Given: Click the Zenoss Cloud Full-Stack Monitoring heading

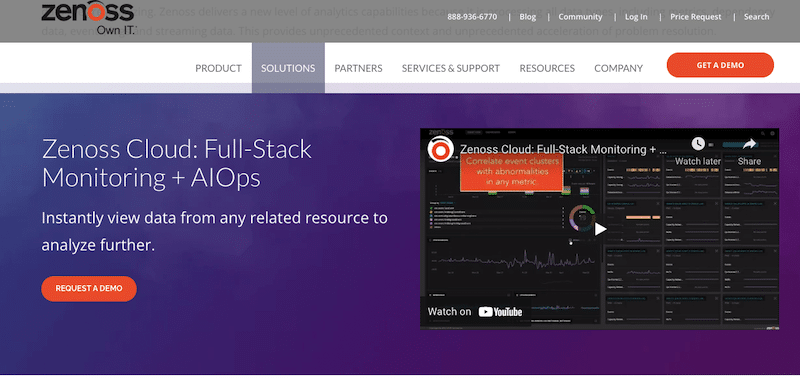Looking at the screenshot, I should coord(177,163).
